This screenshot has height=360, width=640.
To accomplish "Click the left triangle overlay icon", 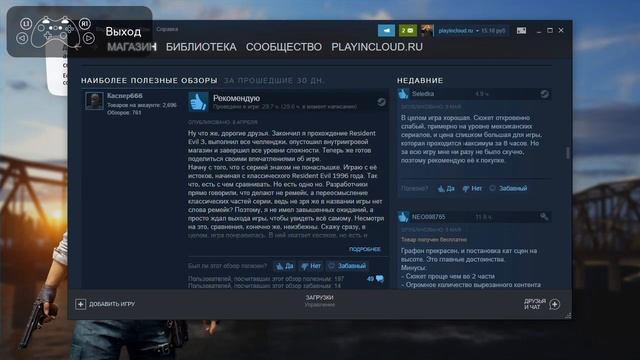I will click(x=22, y=38).
